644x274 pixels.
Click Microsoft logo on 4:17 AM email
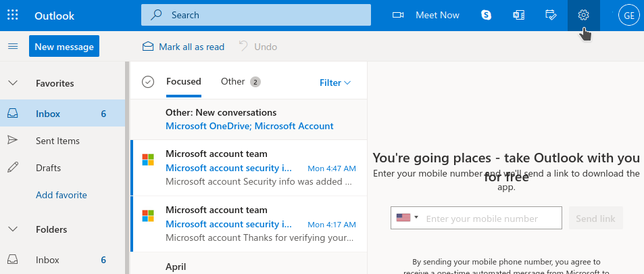[x=148, y=216]
